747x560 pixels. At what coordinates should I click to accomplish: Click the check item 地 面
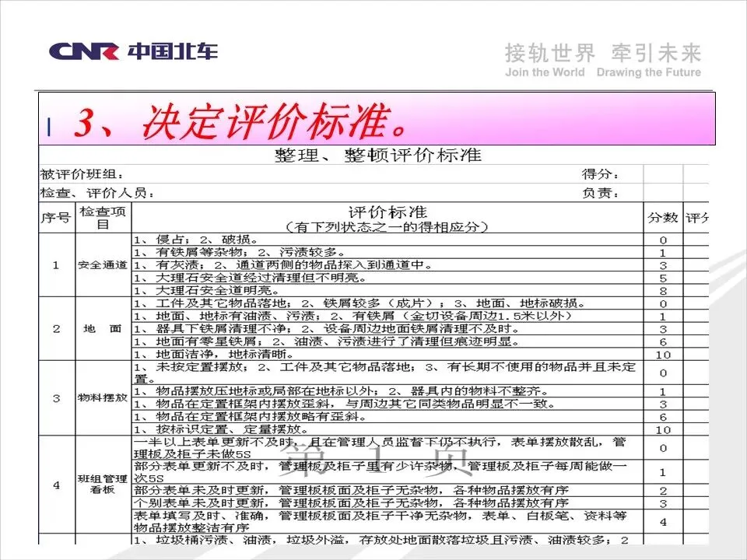click(x=103, y=328)
